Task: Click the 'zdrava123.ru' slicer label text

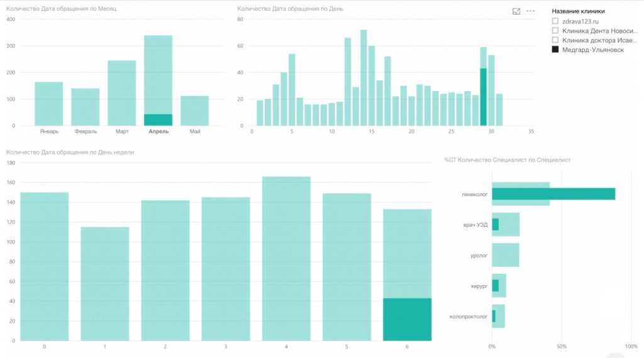Action: coord(580,21)
